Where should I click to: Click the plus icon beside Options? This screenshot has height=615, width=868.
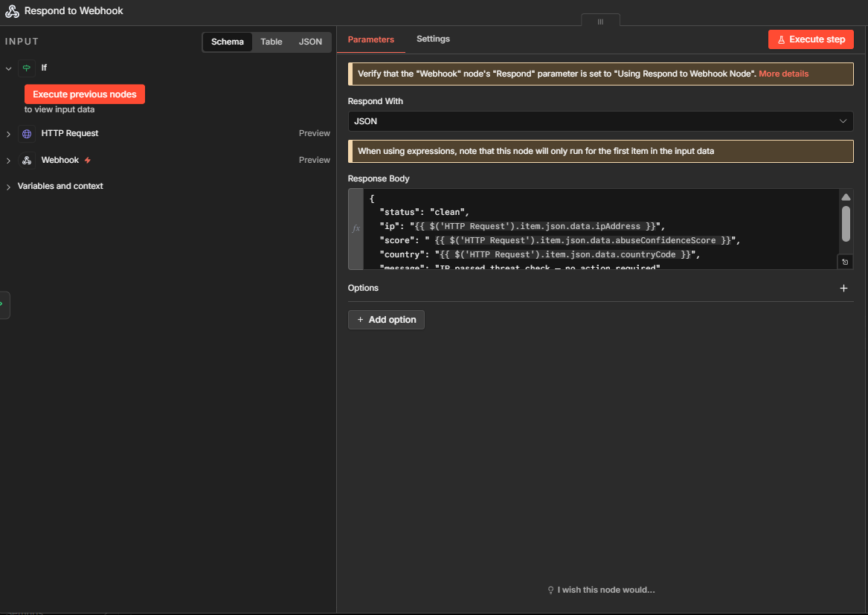click(x=843, y=288)
